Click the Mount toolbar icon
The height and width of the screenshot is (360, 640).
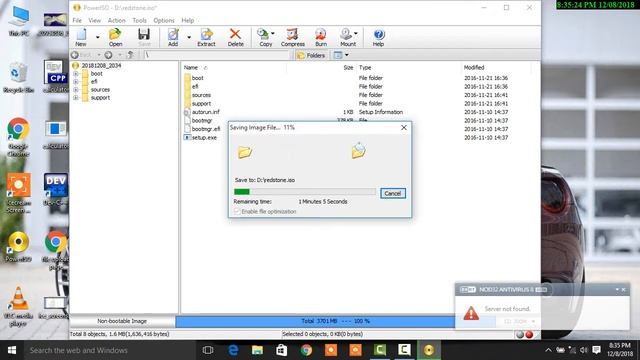click(347, 37)
